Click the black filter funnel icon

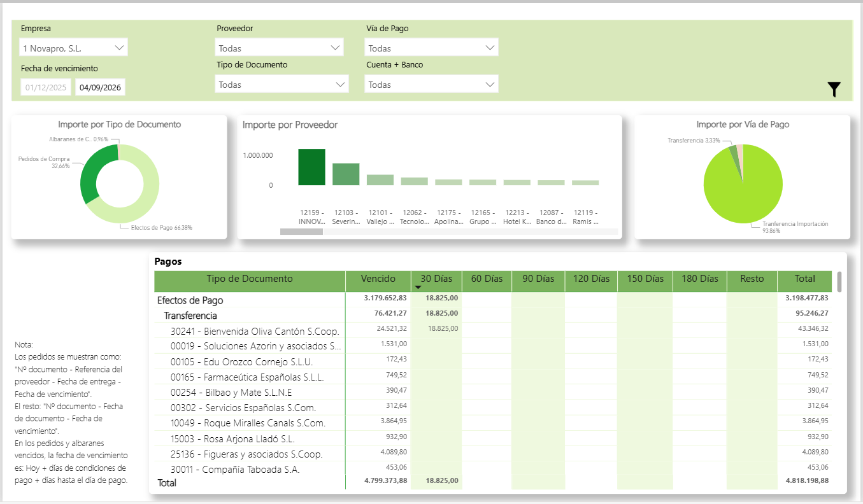(x=834, y=90)
